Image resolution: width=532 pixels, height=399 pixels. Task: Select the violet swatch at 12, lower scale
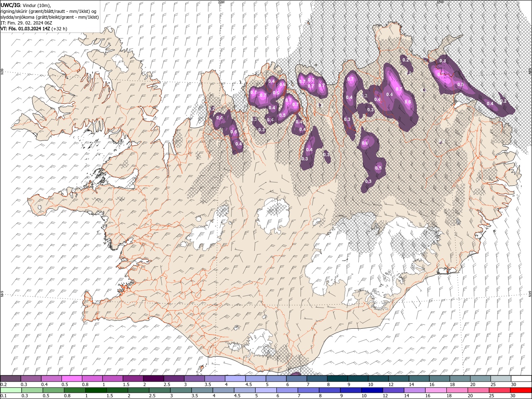pyautogui.click(x=393, y=390)
